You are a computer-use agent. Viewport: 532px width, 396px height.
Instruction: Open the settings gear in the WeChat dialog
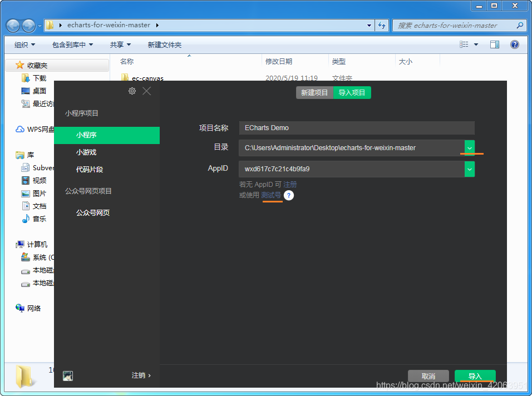click(132, 91)
